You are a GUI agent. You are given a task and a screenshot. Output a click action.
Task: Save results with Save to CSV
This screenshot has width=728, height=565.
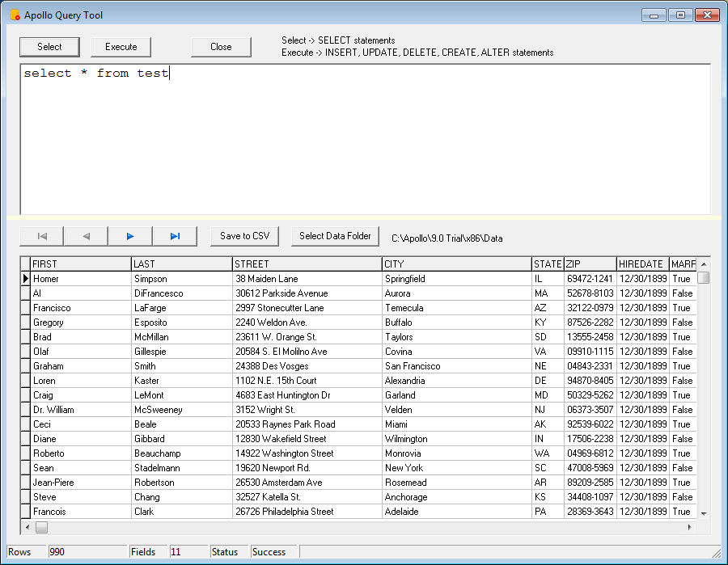tap(244, 236)
